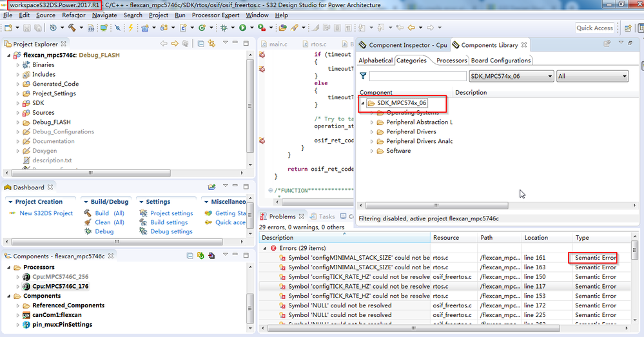The width and height of the screenshot is (644, 337).
Task: Click Link with Editor icon in Project Explorer
Action: (x=211, y=44)
